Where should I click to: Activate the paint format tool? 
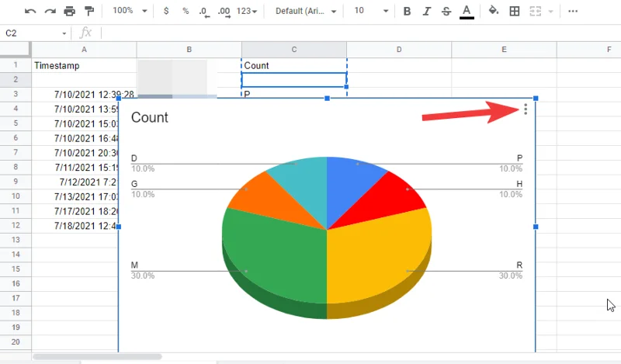coord(89,11)
